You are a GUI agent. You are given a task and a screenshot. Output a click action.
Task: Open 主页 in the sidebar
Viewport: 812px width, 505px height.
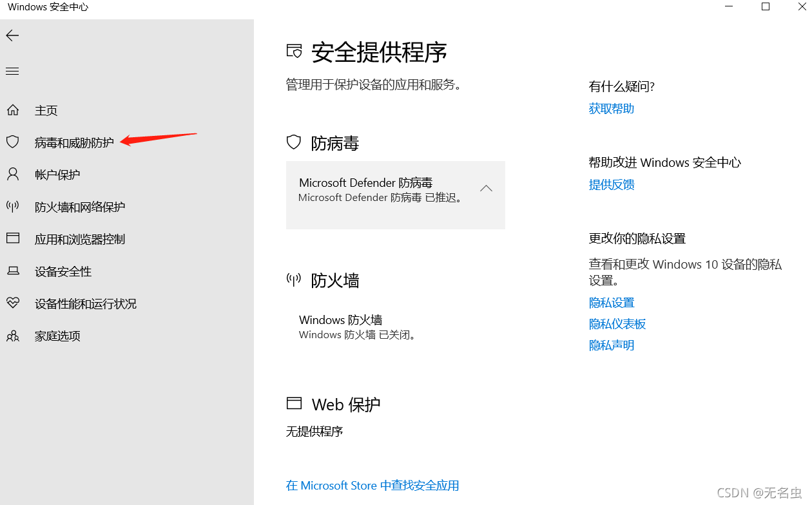46,111
